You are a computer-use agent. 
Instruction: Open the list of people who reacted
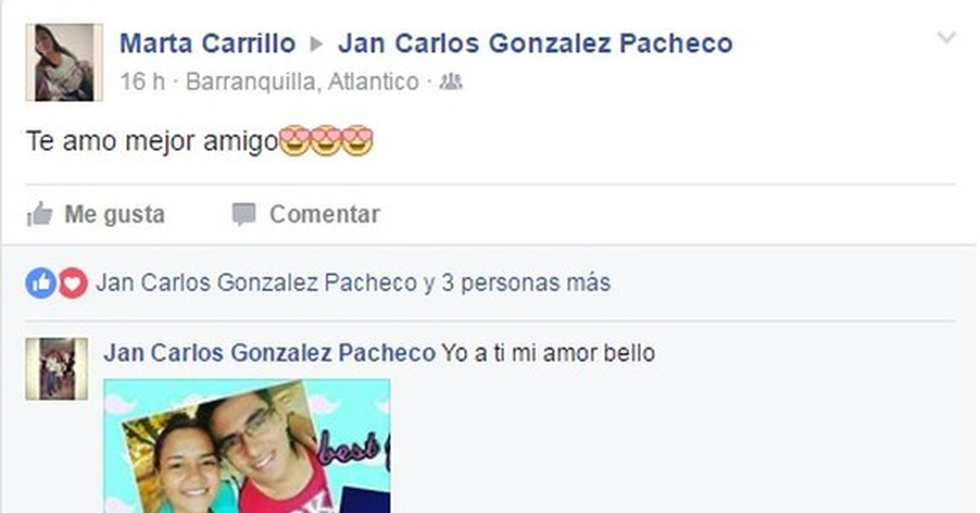click(353, 283)
